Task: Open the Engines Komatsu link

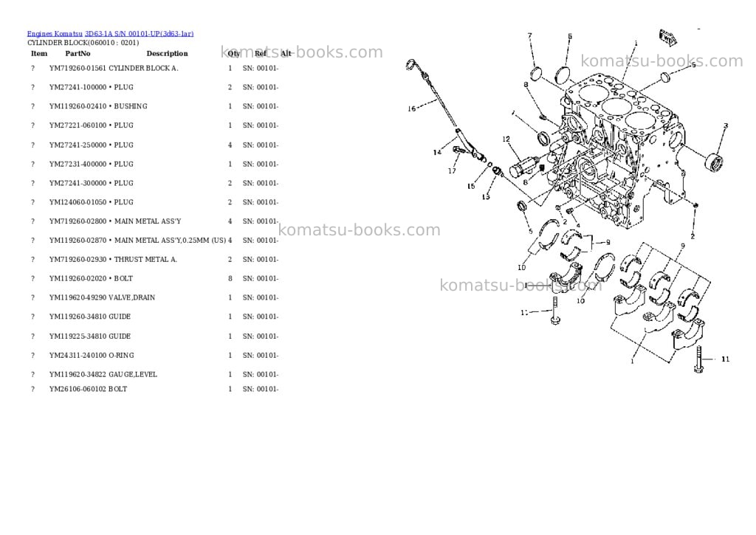Action: coord(55,34)
